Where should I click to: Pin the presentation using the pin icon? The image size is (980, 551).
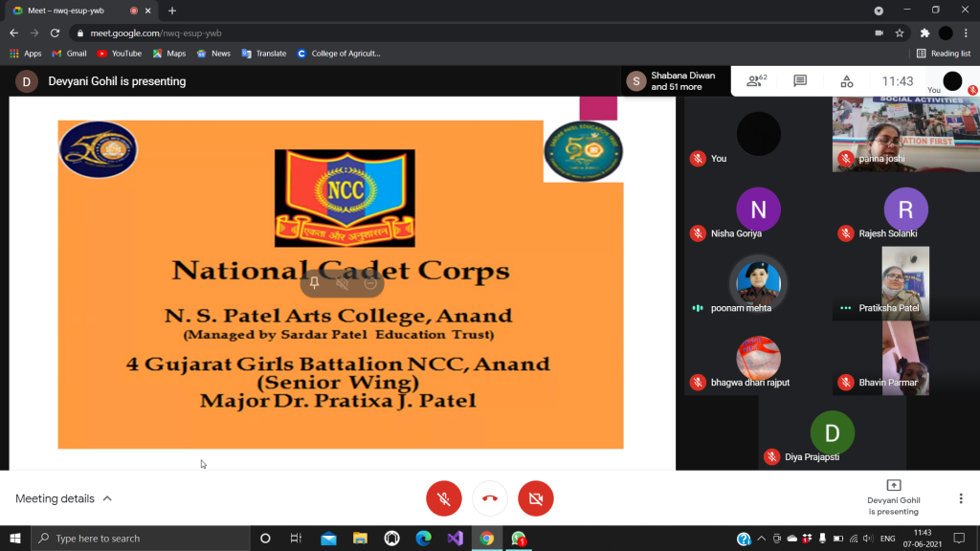click(x=314, y=283)
